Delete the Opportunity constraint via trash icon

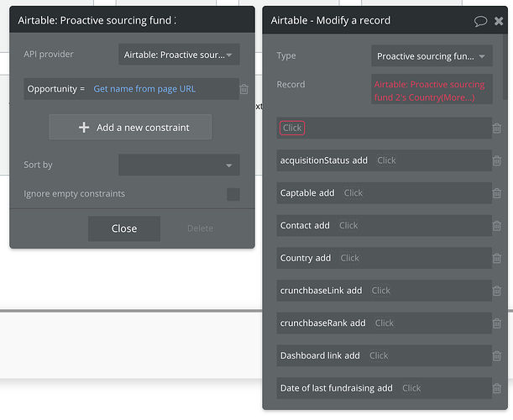click(243, 89)
